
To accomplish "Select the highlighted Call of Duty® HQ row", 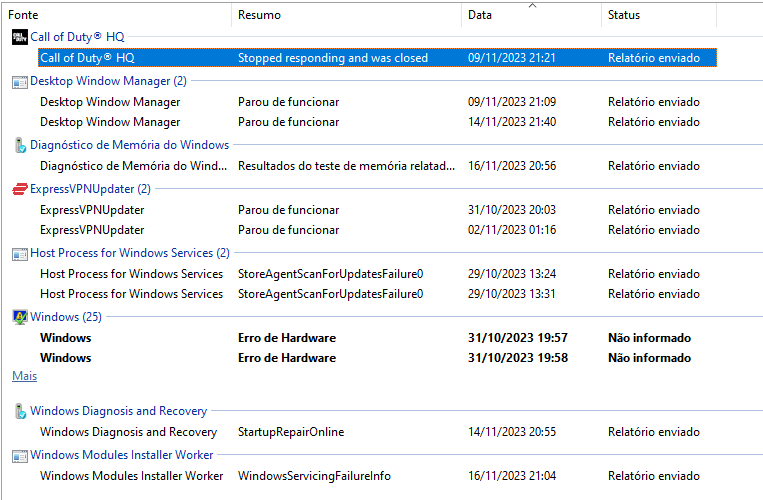I will tap(377, 58).
